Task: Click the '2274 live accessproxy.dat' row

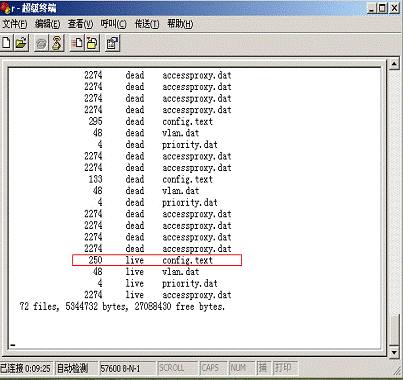Action: 158,295
